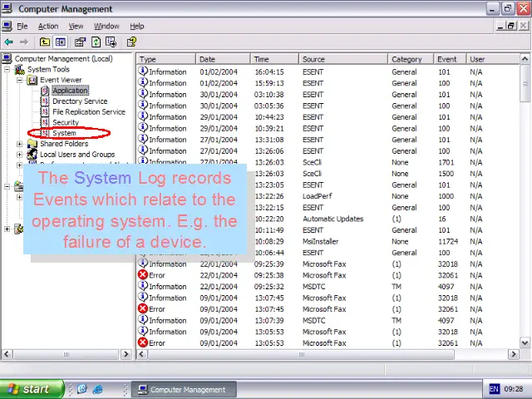This screenshot has height=399, width=532.
Task: Click the event list horizontal scroll right arrow
Action: [514, 354]
